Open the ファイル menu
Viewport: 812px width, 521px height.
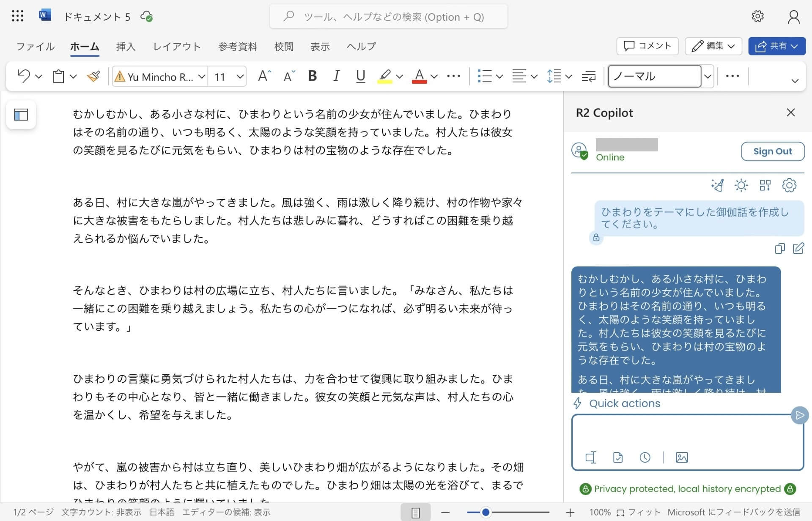point(35,46)
